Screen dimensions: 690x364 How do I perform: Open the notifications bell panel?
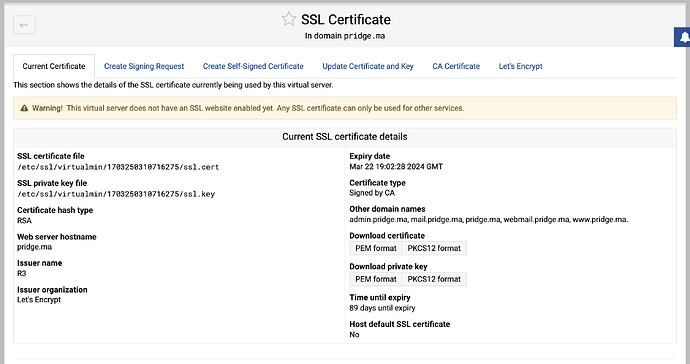pos(683,37)
